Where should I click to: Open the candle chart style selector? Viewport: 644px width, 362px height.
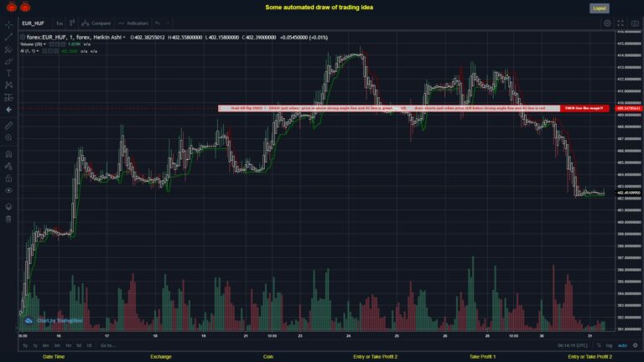click(x=72, y=23)
